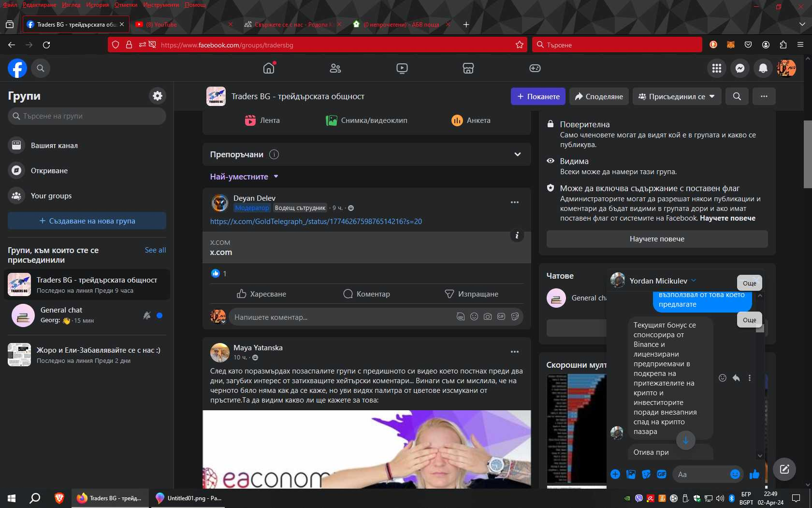Screen dimensions: 812x508
Task: Open the x.com status link
Action: (316, 221)
